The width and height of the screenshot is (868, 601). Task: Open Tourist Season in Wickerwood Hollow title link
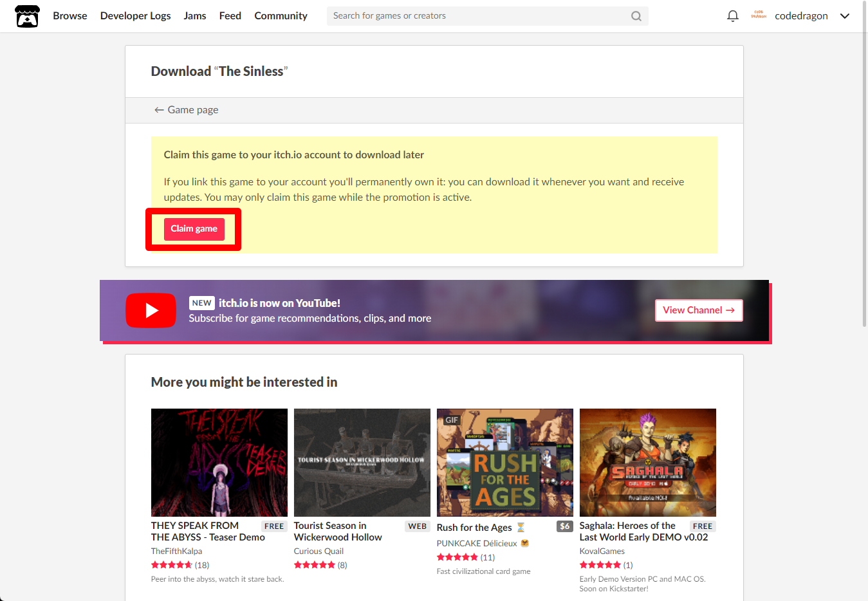coord(338,532)
